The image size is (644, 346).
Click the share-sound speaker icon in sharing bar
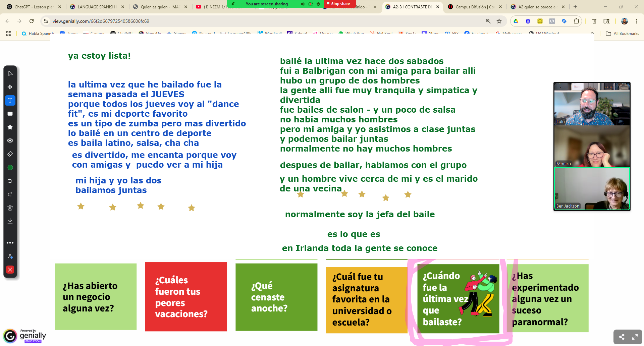coord(303,4)
